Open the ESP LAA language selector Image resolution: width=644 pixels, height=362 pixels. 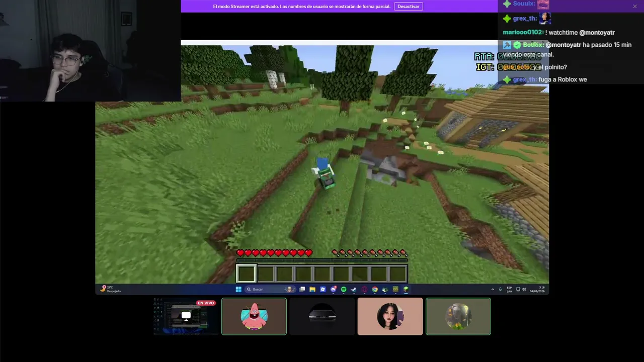coord(510,289)
